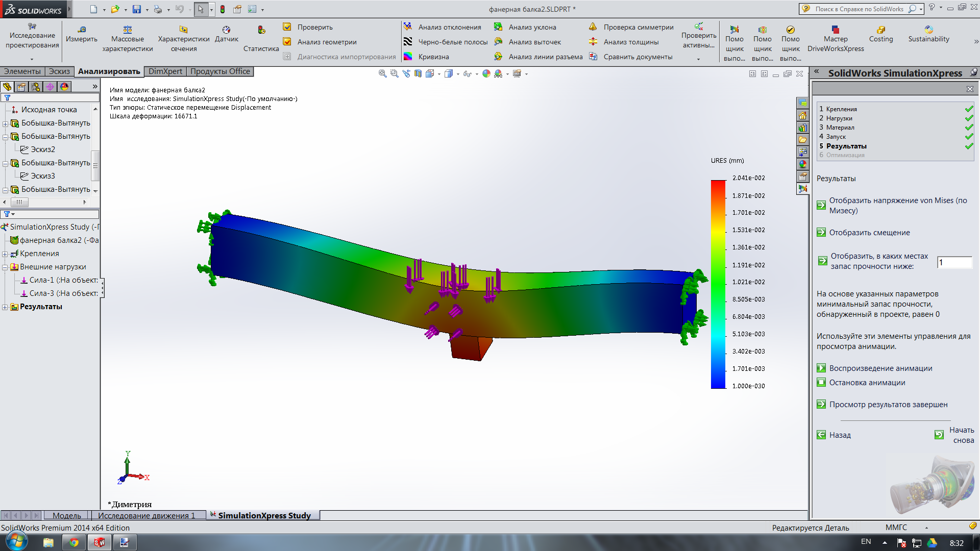This screenshot has height=551, width=980.
Task: Open the Исследование движения 1 tab
Action: click(x=146, y=515)
